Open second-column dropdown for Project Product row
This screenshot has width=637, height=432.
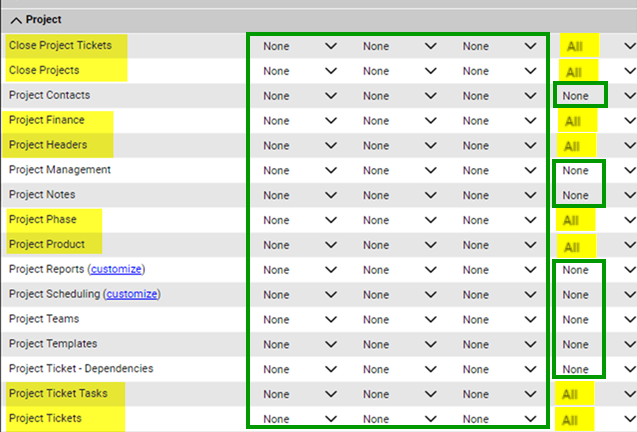(x=399, y=245)
